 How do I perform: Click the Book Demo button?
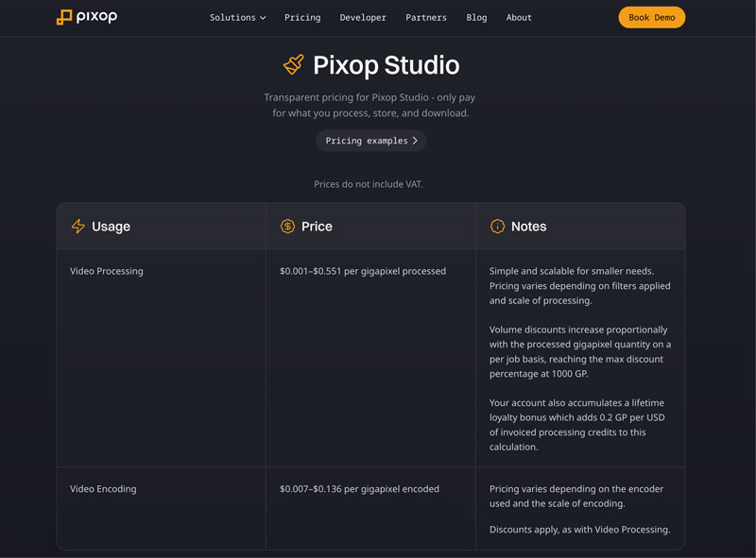(x=651, y=17)
